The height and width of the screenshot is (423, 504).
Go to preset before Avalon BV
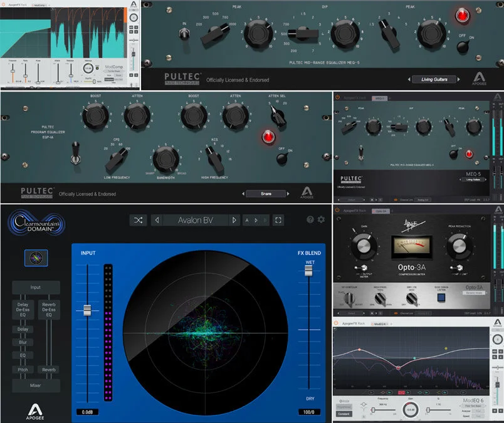click(157, 220)
